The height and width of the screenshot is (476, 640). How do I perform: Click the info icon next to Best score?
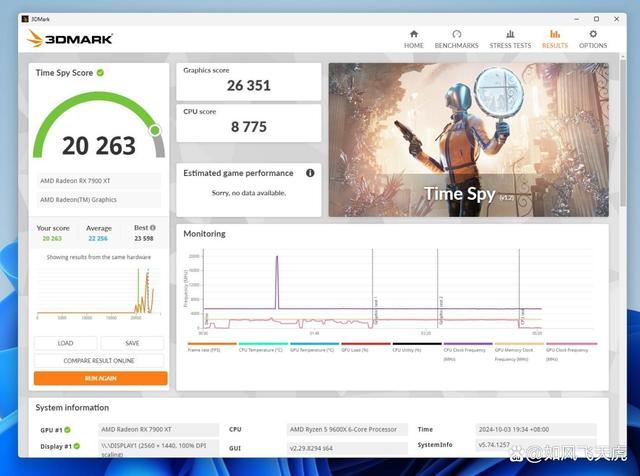pos(155,228)
